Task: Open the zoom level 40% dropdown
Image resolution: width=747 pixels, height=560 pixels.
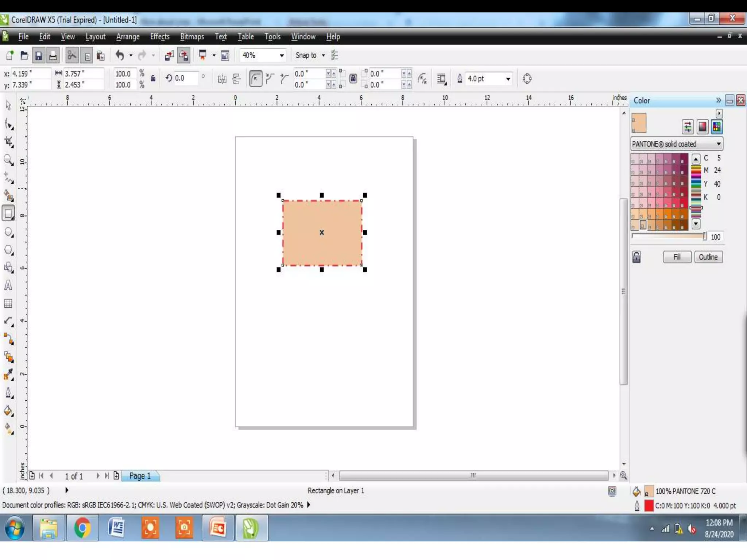Action: 282,55
